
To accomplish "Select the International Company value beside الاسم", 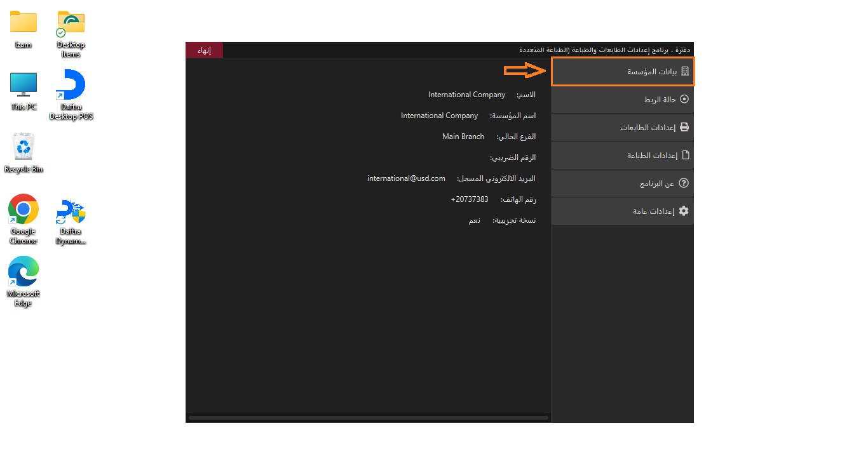I will click(x=467, y=95).
